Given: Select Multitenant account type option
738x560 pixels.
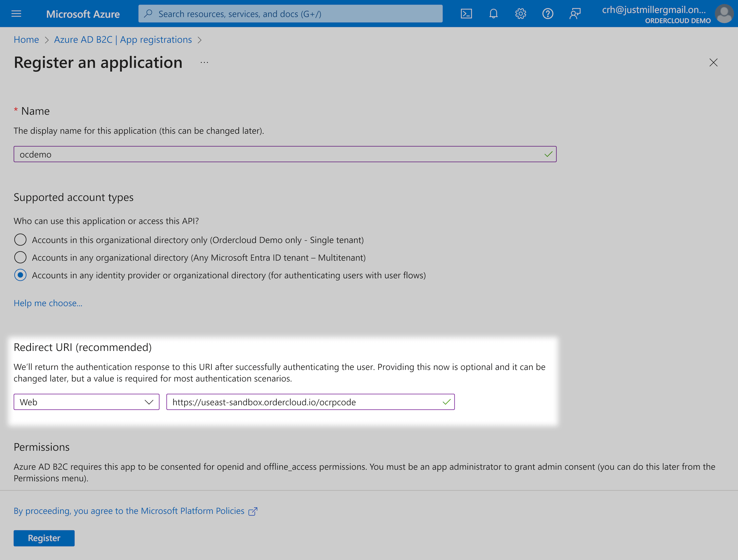Looking at the screenshot, I should click(x=20, y=257).
